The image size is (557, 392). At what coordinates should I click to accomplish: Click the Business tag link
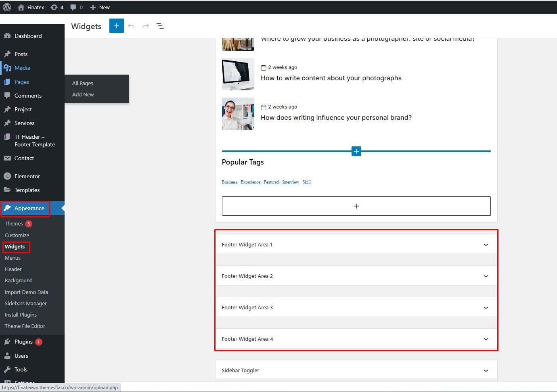tap(229, 182)
